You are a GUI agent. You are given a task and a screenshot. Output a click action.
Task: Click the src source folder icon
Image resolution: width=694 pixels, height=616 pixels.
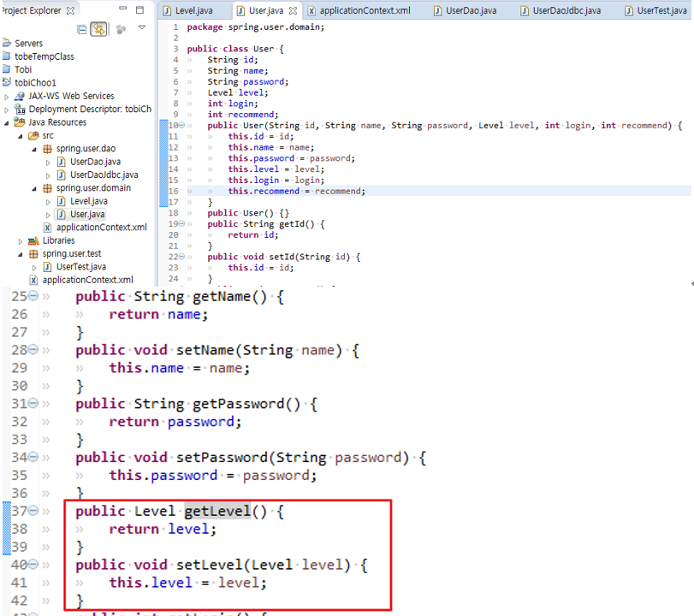33,135
